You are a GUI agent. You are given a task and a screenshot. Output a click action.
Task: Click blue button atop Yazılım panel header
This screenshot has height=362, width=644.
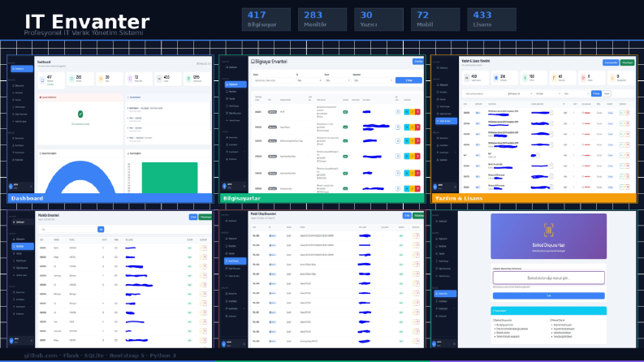tap(611, 62)
